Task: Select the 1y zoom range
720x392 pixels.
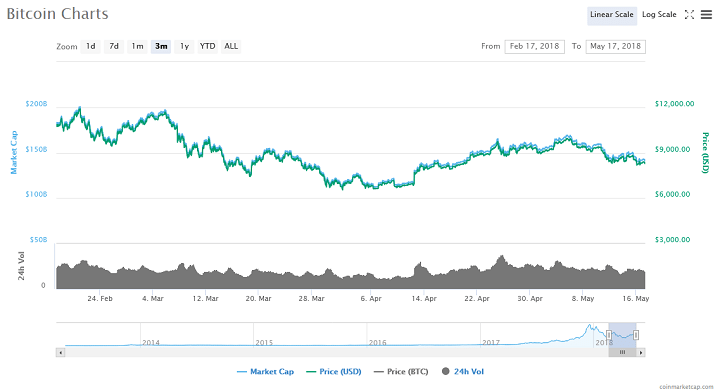Action: (x=184, y=46)
